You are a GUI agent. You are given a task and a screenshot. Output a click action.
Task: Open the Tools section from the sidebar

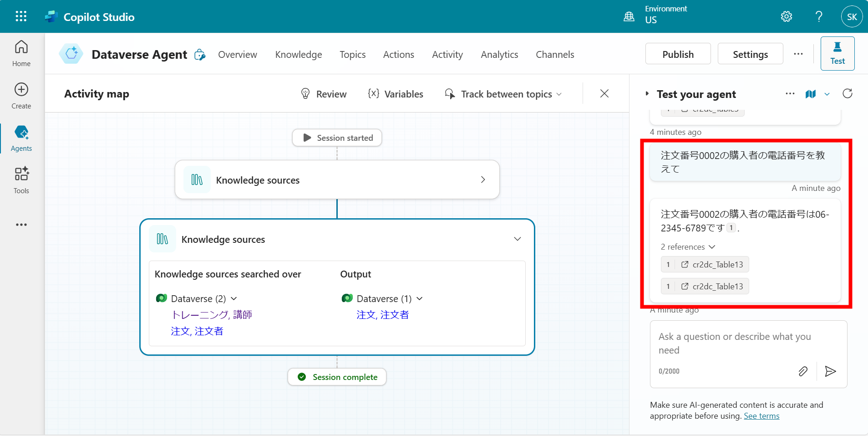21,180
